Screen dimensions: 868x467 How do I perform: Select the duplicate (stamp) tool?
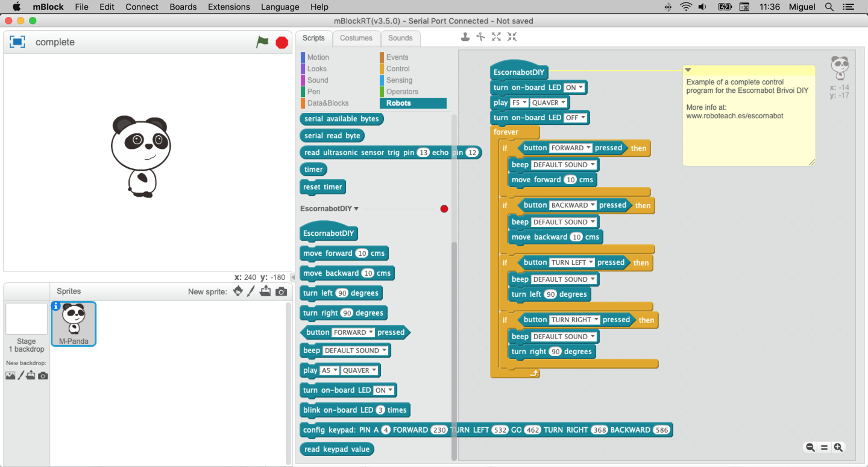(465, 37)
